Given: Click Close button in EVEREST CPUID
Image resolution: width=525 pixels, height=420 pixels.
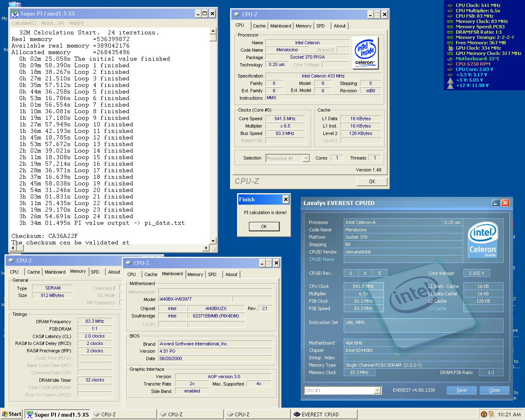Looking at the screenshot, I should coord(494,390).
